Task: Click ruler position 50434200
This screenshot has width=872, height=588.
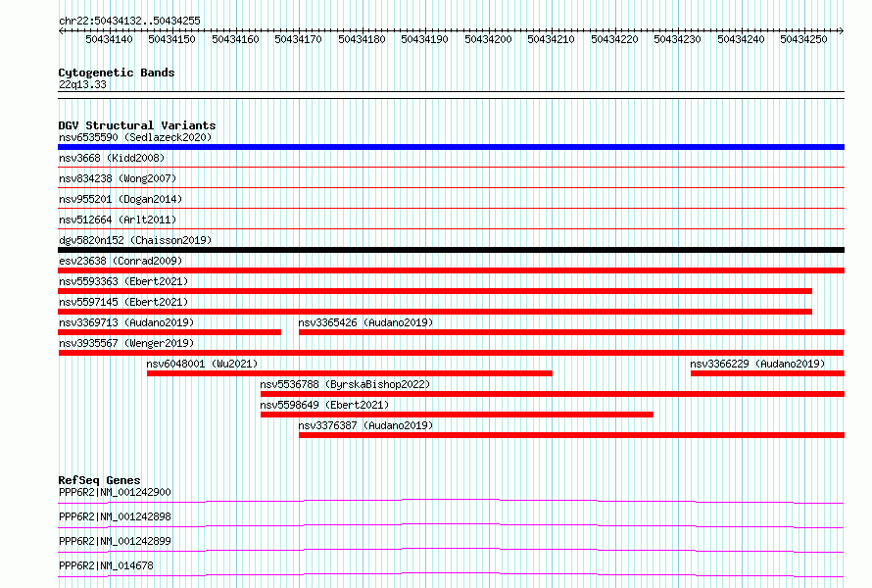Action: pos(488,39)
